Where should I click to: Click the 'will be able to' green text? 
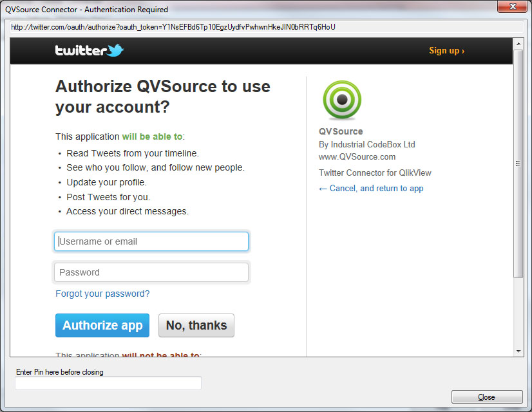(x=152, y=136)
